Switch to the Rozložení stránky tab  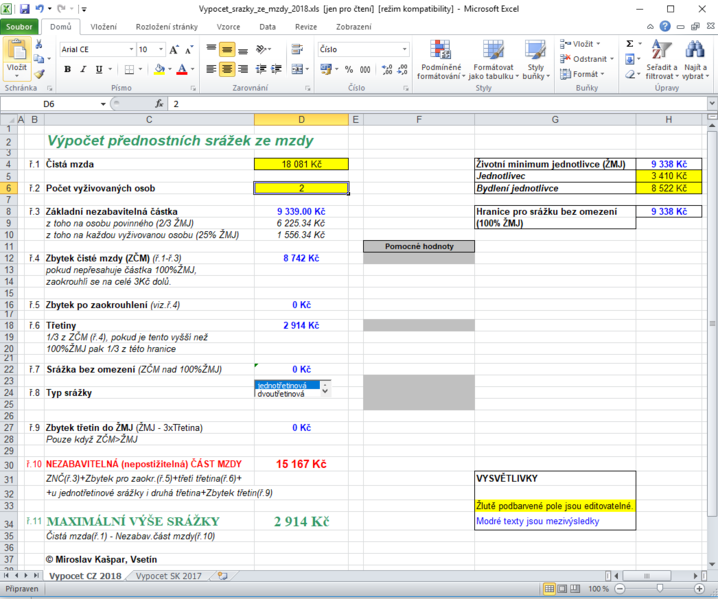pyautogui.click(x=167, y=27)
